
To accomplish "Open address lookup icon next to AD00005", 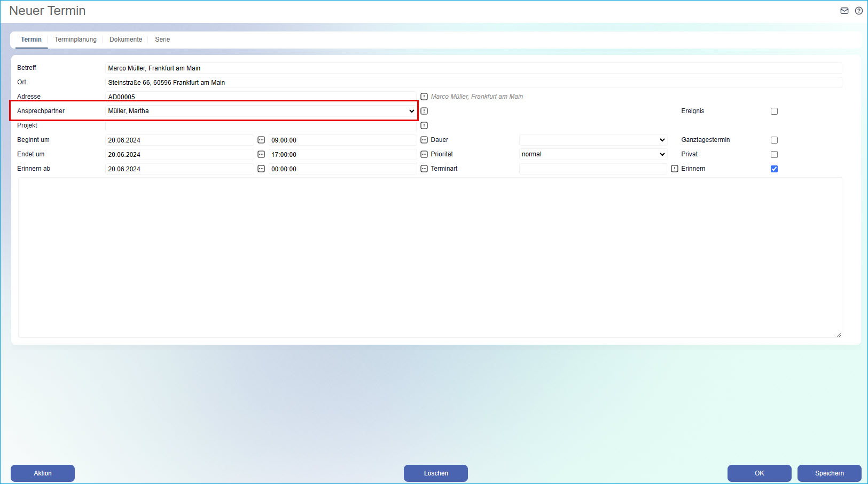I will [x=424, y=97].
